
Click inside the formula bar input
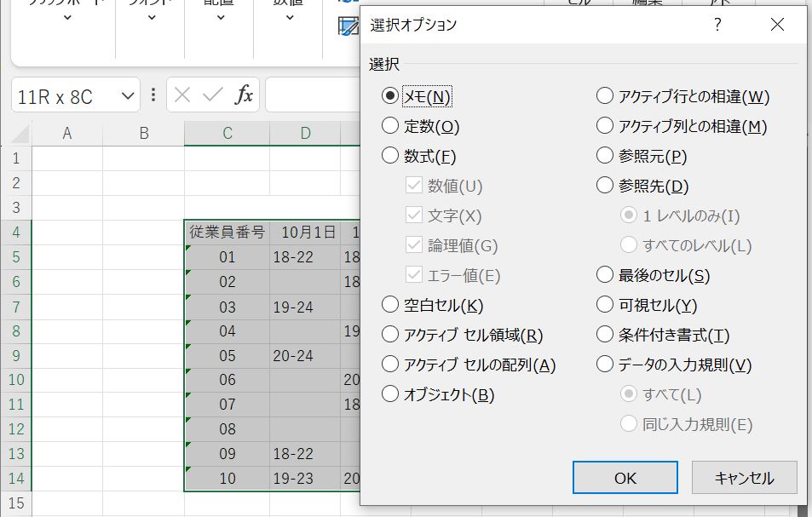click(311, 95)
